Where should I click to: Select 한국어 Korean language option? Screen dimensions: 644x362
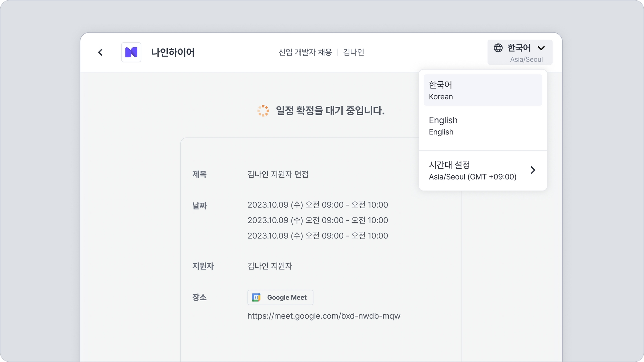[x=483, y=90]
